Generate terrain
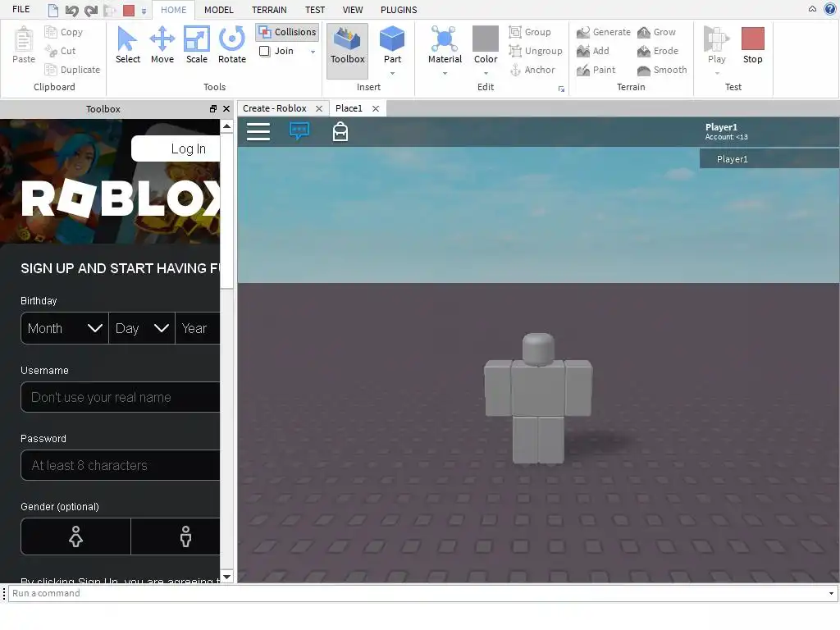This screenshot has width=840, height=630. tap(604, 32)
